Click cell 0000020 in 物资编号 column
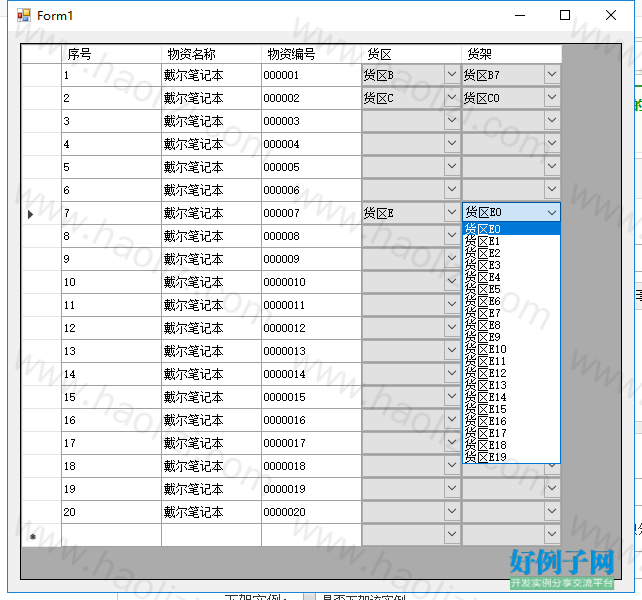The image size is (642, 600). tap(311, 512)
